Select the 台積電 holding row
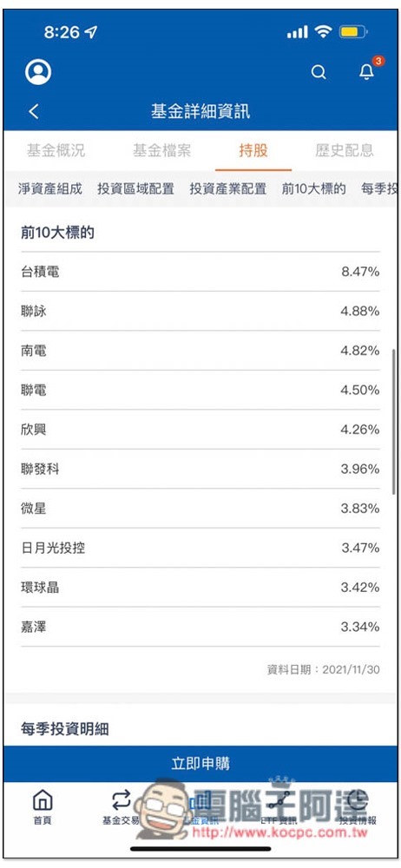This screenshot has height=868, width=401. (x=200, y=272)
